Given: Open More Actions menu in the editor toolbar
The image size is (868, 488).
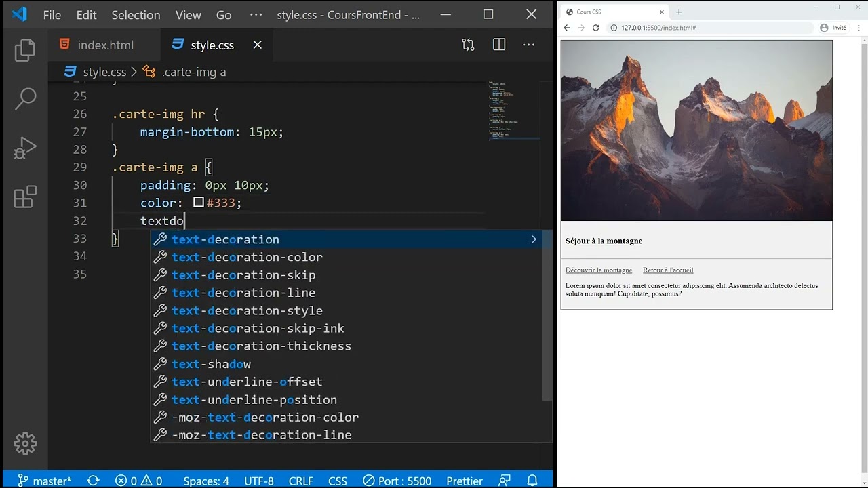Looking at the screenshot, I should [529, 45].
